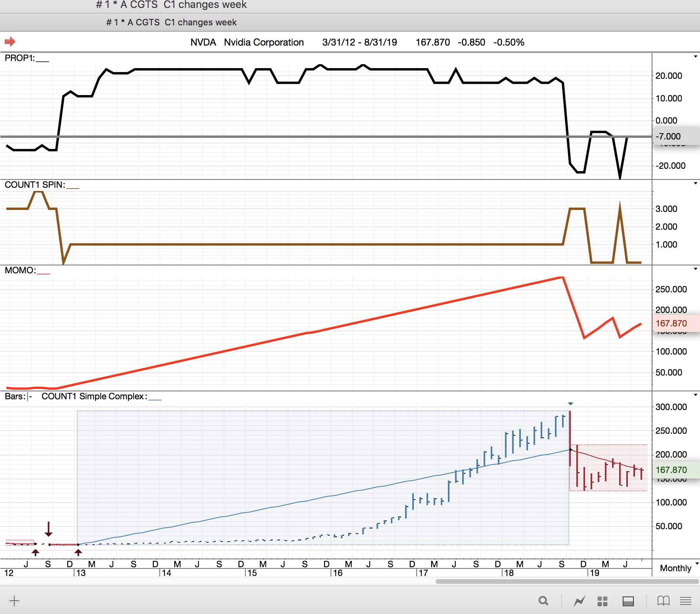Open the COUNT1 SPIN pane options triangle
This screenshot has width=700, height=614.
point(696,183)
